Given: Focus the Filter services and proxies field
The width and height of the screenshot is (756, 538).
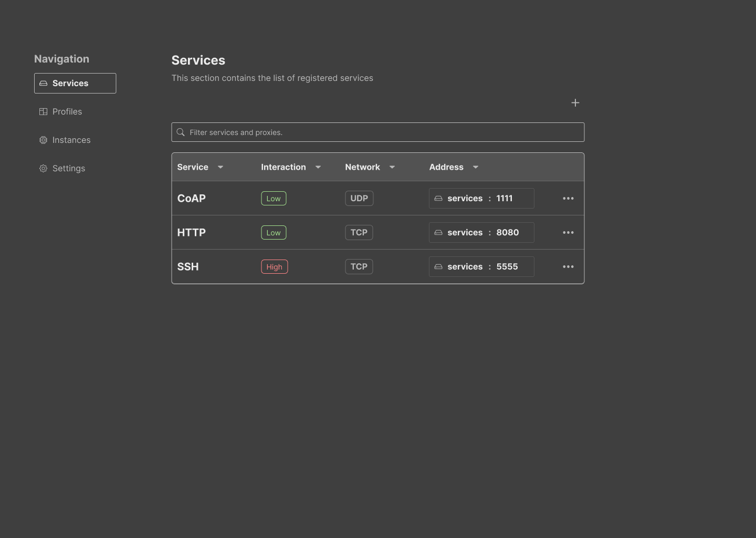Looking at the screenshot, I should click(x=383, y=132).
